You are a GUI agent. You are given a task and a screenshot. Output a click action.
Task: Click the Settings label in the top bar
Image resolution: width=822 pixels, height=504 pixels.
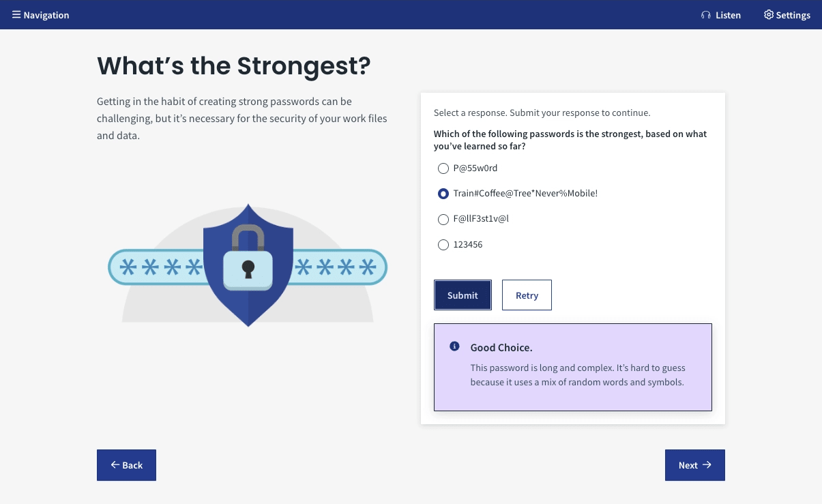[x=793, y=15]
